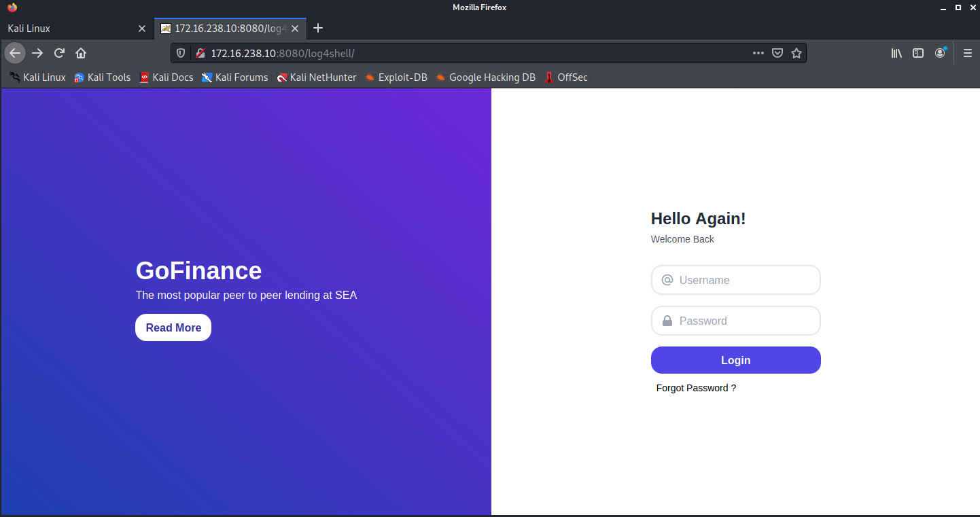The width and height of the screenshot is (980, 517).
Task: Open a new tab with plus button
Action: [318, 29]
